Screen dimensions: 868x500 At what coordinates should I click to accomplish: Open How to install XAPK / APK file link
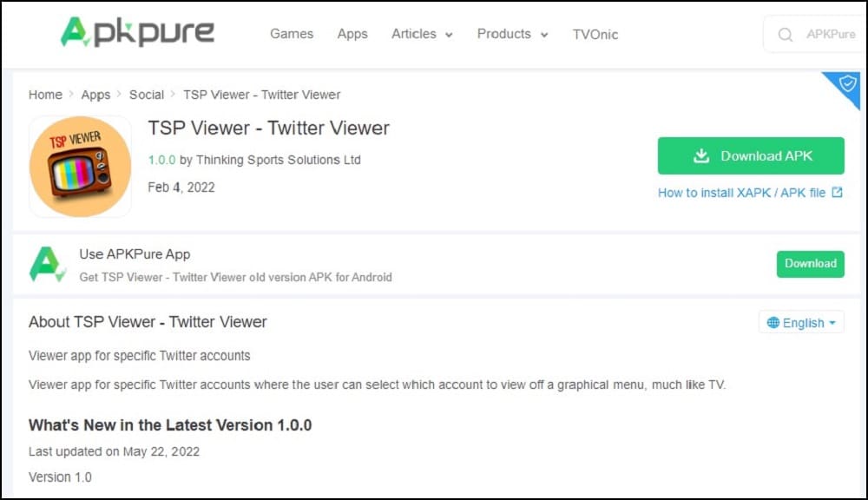[x=742, y=193]
